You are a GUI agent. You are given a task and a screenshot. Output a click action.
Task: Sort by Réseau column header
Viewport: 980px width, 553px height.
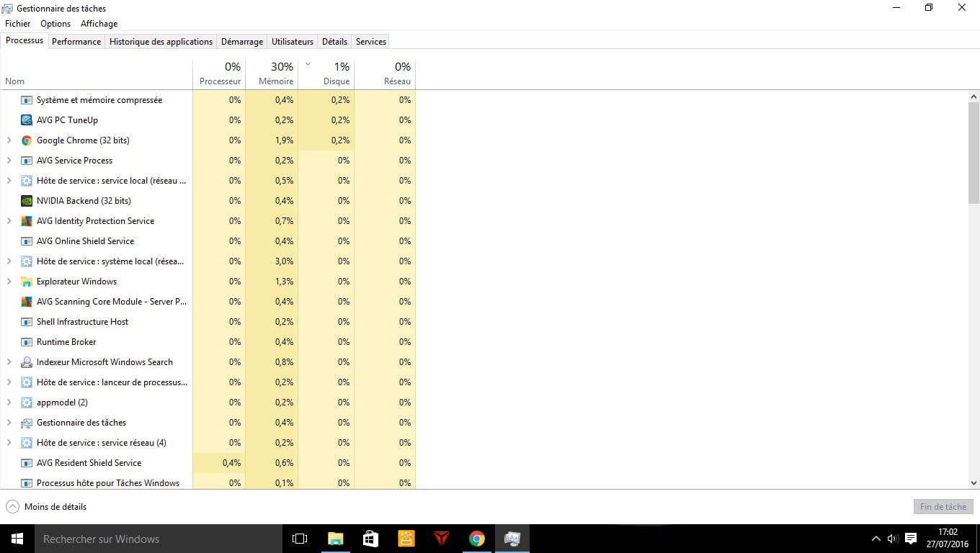pyautogui.click(x=385, y=73)
